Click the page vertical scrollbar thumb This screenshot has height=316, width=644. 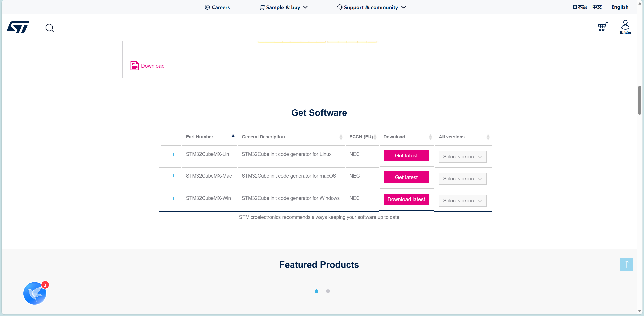(640, 100)
